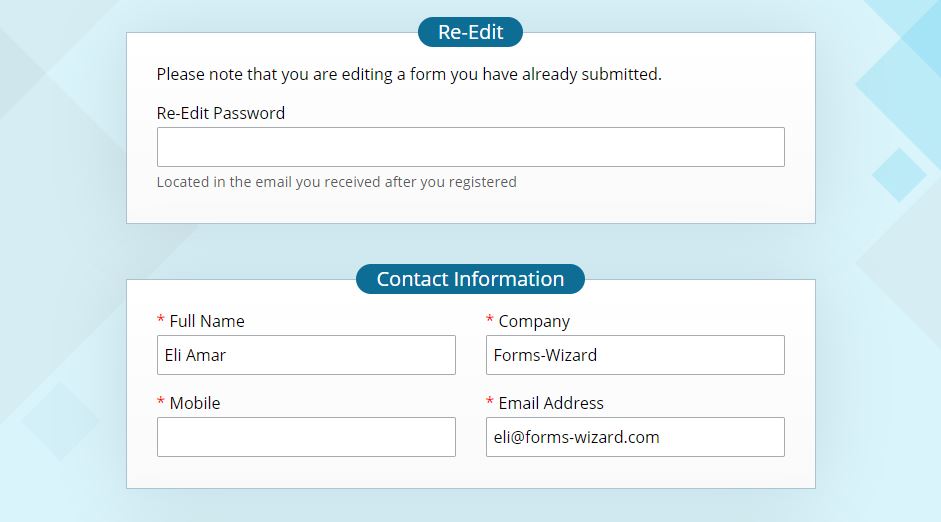
Task: Click the password hint about the registration email
Action: (337, 182)
